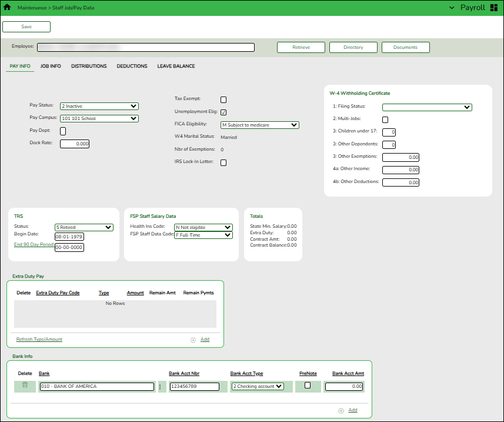The width and height of the screenshot is (504, 422).
Task: Uncheck Unemployment Elig checkbox
Action: click(223, 112)
